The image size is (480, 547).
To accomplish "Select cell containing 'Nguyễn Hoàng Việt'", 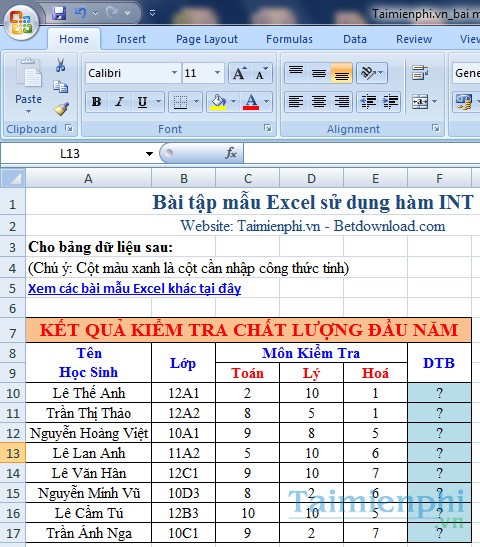I will tap(89, 433).
